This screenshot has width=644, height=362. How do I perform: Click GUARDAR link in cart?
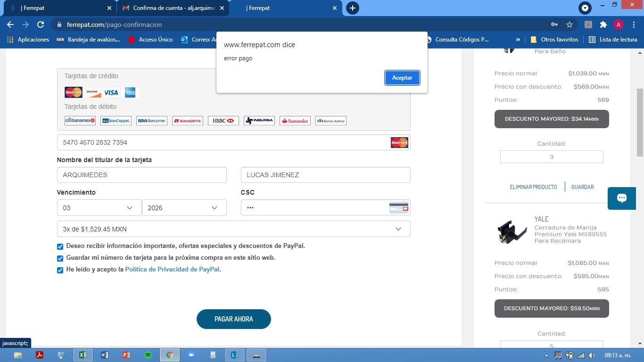[582, 187]
